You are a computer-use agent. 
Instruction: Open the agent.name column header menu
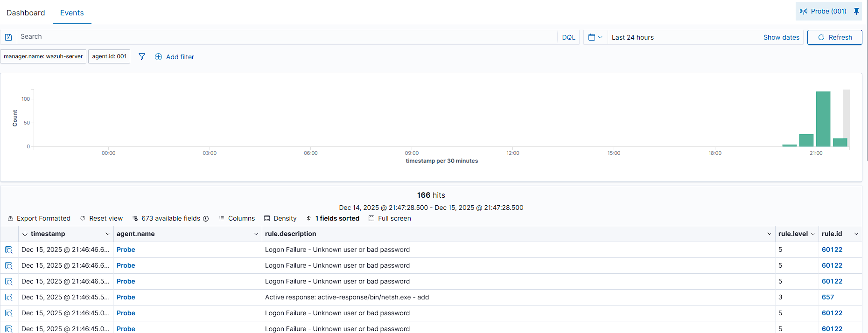click(x=256, y=234)
